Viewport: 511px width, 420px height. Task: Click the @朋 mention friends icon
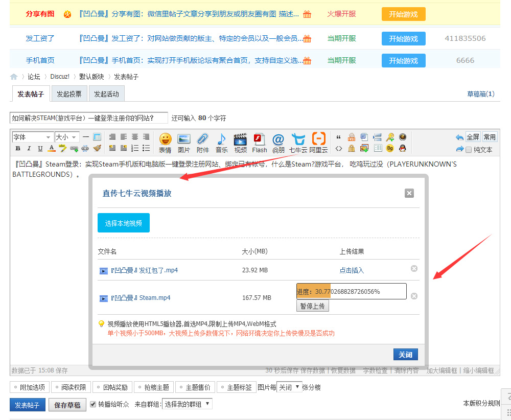pos(278,143)
